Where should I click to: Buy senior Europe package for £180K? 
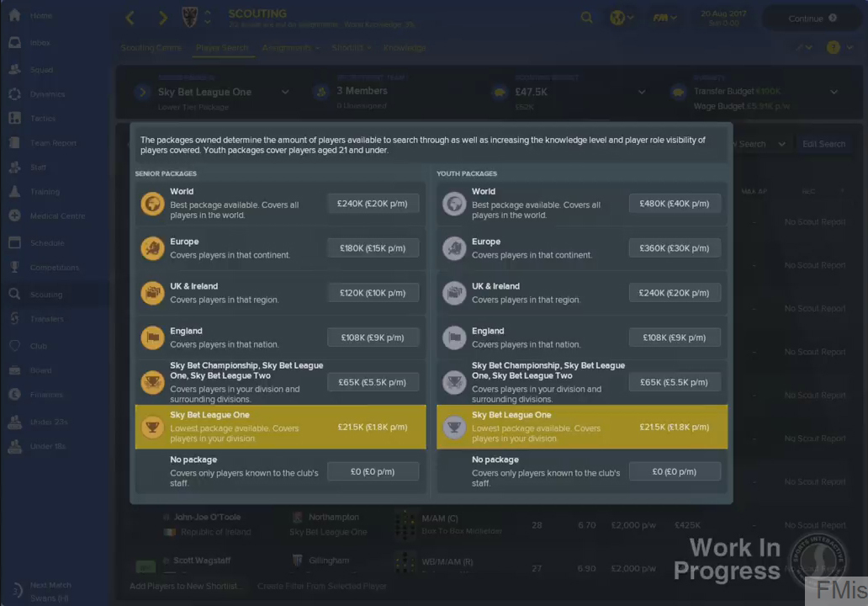(x=373, y=248)
